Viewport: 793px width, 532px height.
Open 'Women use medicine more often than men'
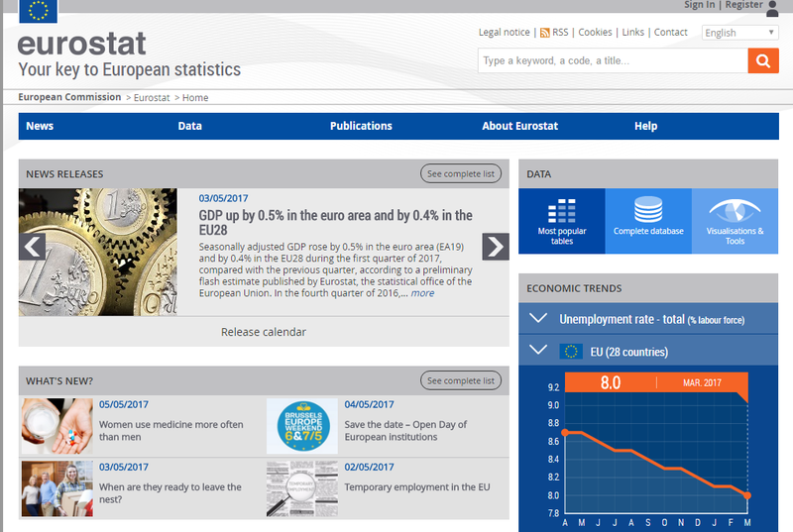tap(170, 430)
